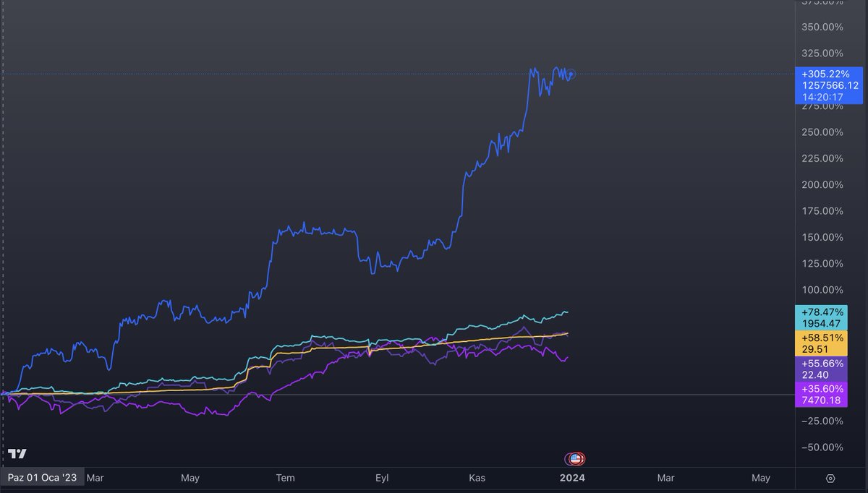Click the Tem month label on time axis
868x493 pixels.
(x=286, y=478)
